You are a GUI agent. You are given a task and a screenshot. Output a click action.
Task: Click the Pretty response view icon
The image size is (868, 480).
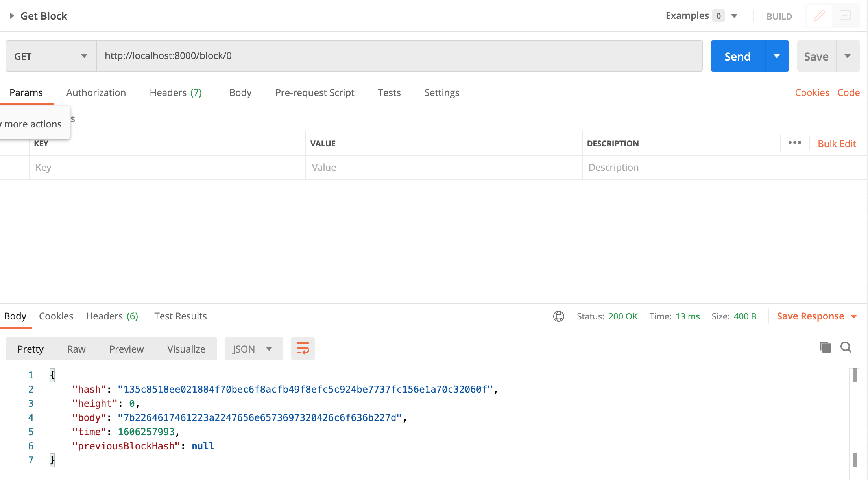[x=31, y=349]
